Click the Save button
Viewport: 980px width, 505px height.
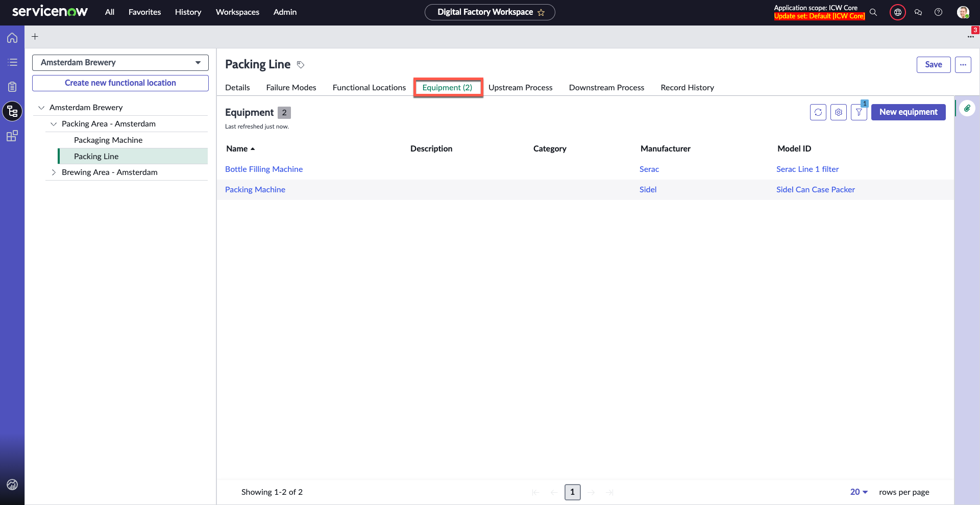934,65
